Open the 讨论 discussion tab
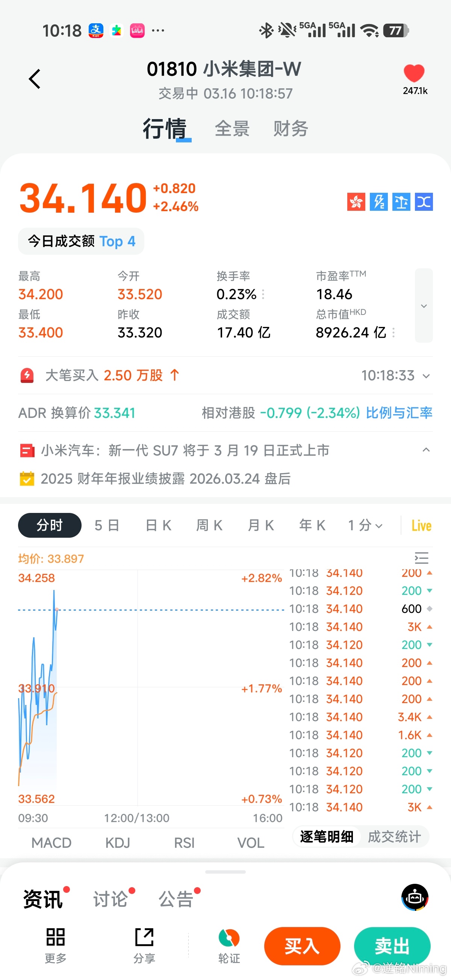Viewport: 451px width, 980px height. (x=111, y=899)
